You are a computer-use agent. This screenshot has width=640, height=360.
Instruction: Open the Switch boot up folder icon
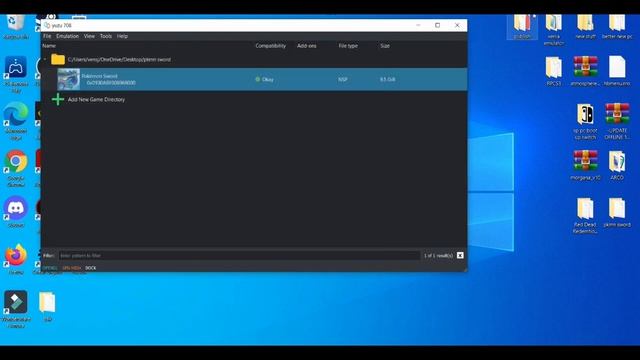point(585,121)
